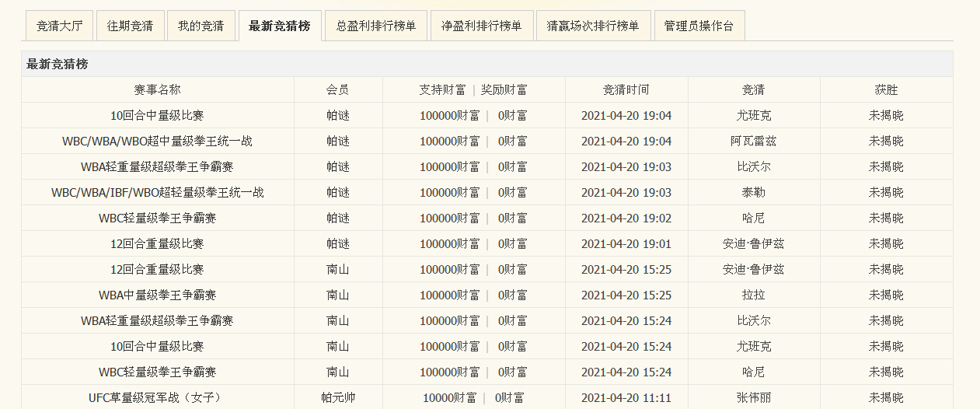Open WBC/WBA/IBF/WBO超轻量级拳王统一战 event

pyautogui.click(x=157, y=192)
